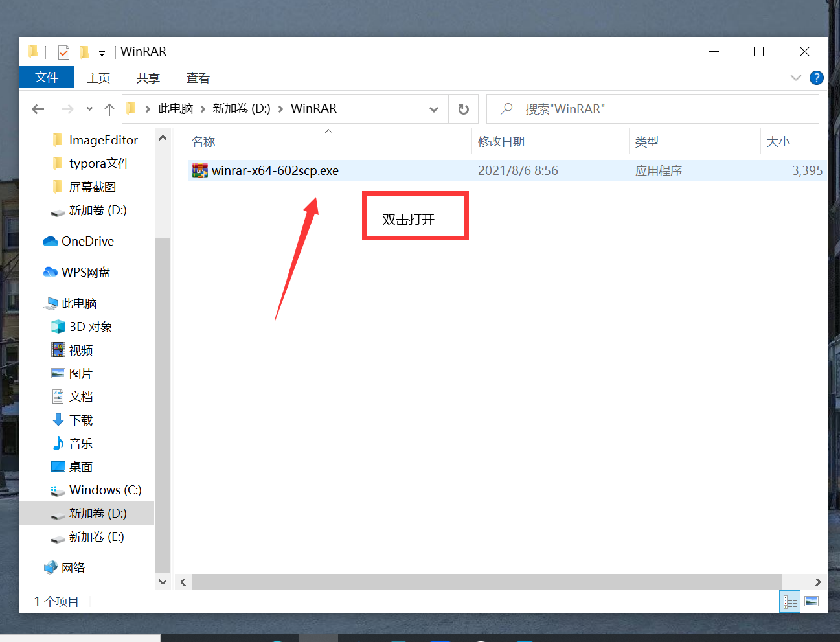Select the winrar-x64-602scp.exe file icon
This screenshot has width=840, height=642.
pos(199,170)
